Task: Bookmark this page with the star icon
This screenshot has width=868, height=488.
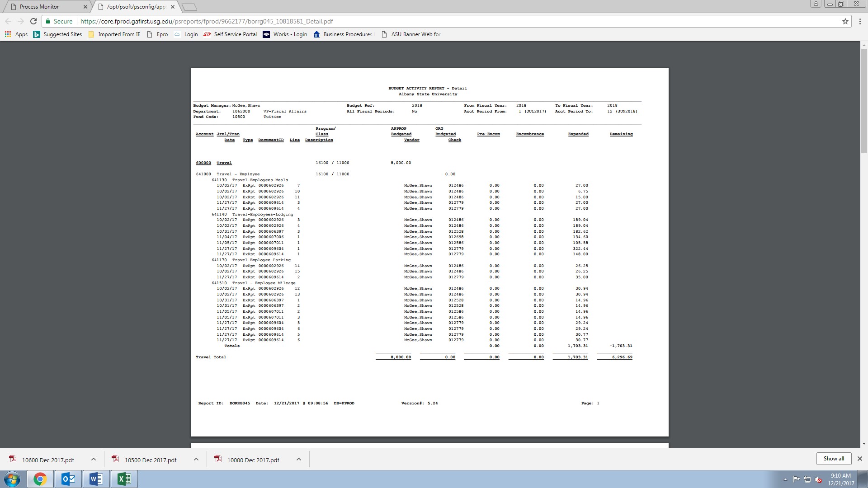Action: click(845, 21)
